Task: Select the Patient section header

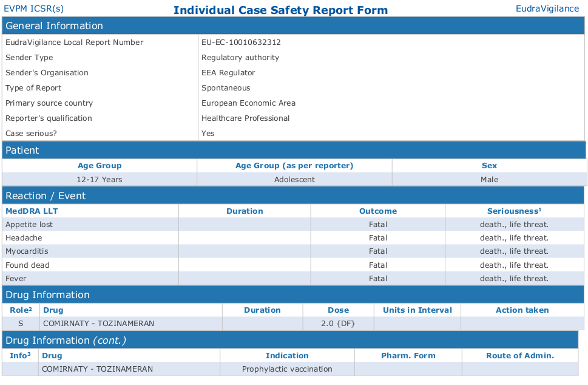Action: [x=22, y=150]
